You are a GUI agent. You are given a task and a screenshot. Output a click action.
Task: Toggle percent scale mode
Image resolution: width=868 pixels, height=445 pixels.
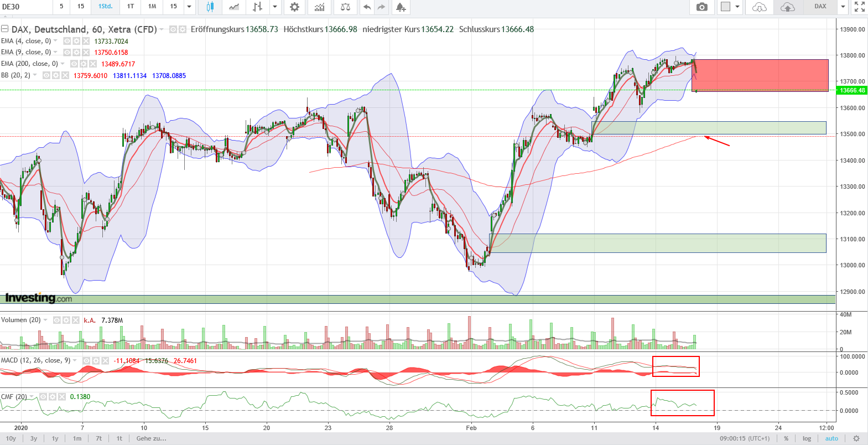pos(786,438)
